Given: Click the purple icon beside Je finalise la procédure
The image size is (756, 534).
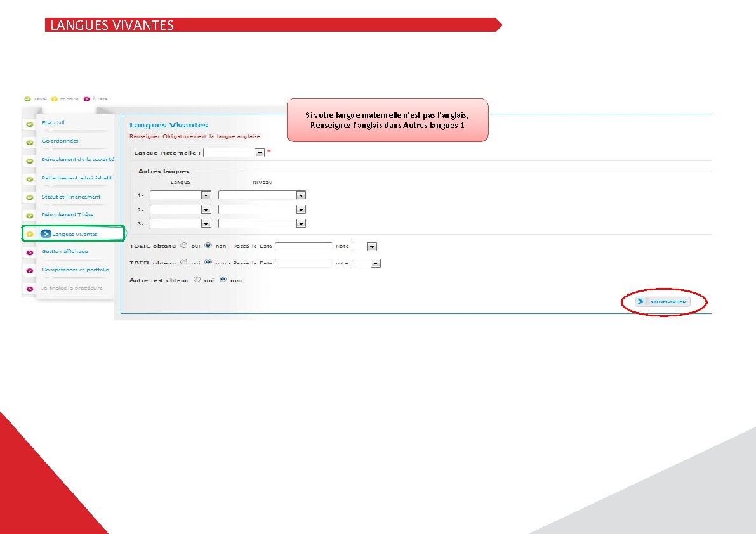Looking at the screenshot, I should coord(29,289).
